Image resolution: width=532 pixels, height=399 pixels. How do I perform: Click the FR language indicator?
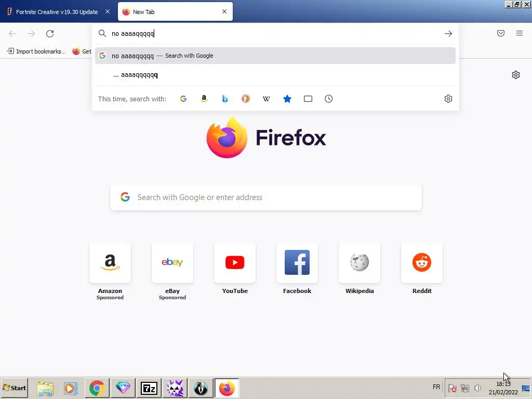[436, 387]
